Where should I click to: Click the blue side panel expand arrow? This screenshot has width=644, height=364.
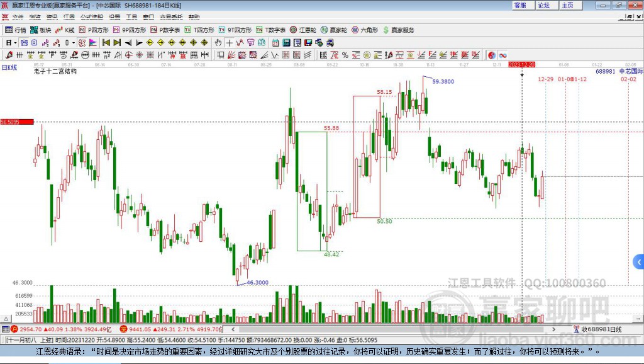639,262
